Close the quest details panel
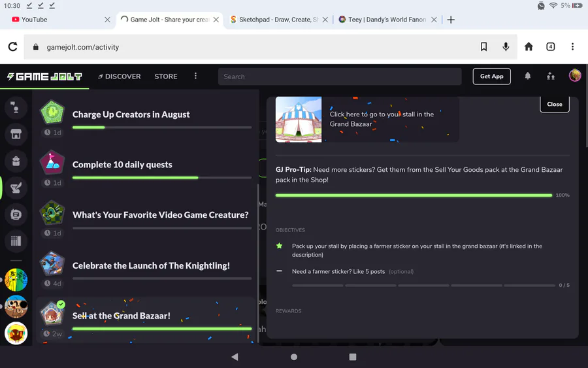 point(554,104)
